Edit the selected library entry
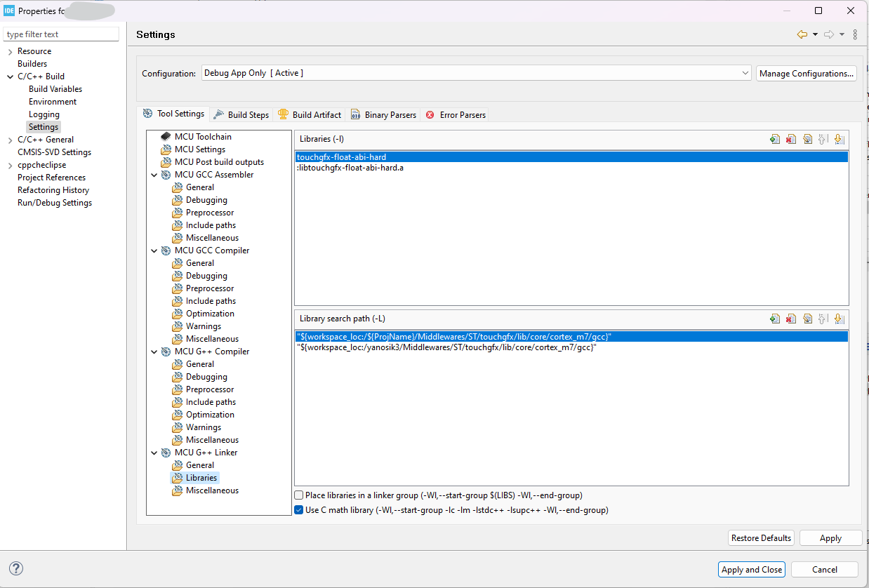869x588 pixels. click(x=808, y=139)
